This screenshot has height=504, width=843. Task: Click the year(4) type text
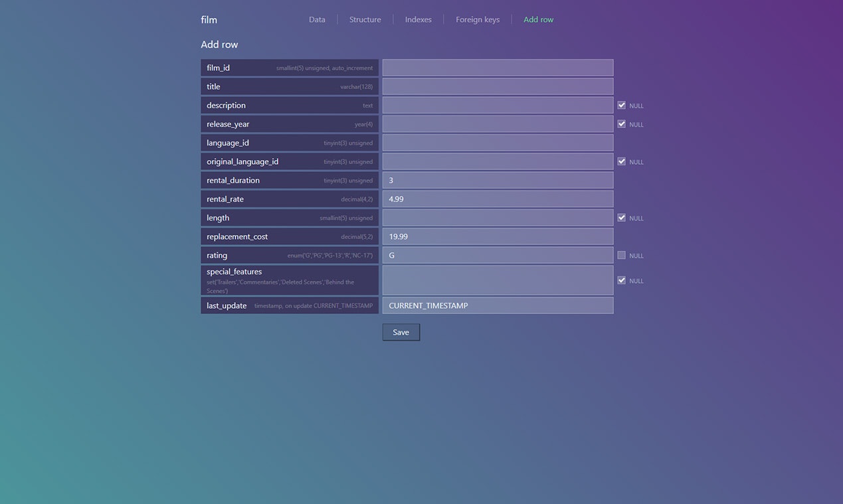(363, 124)
